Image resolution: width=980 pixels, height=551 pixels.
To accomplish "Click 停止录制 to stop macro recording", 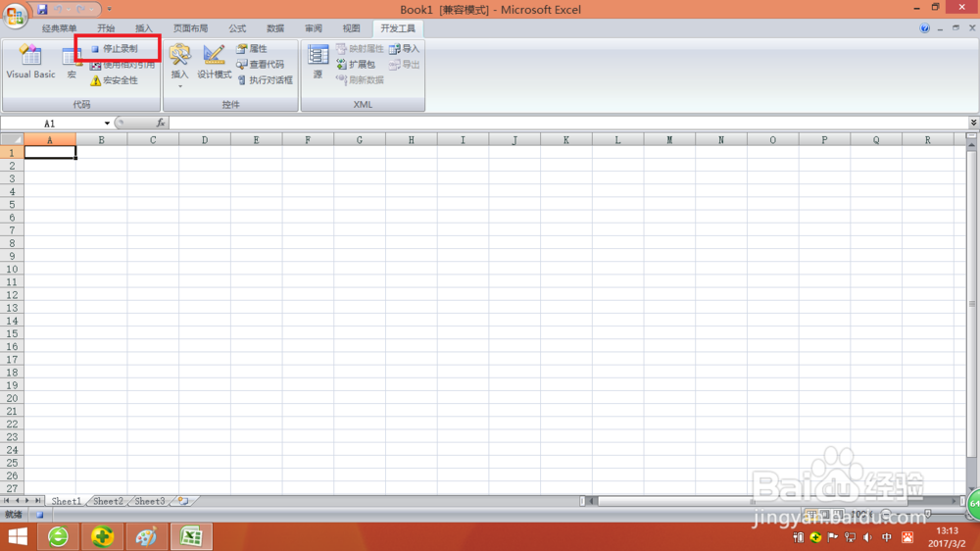I will pos(115,48).
